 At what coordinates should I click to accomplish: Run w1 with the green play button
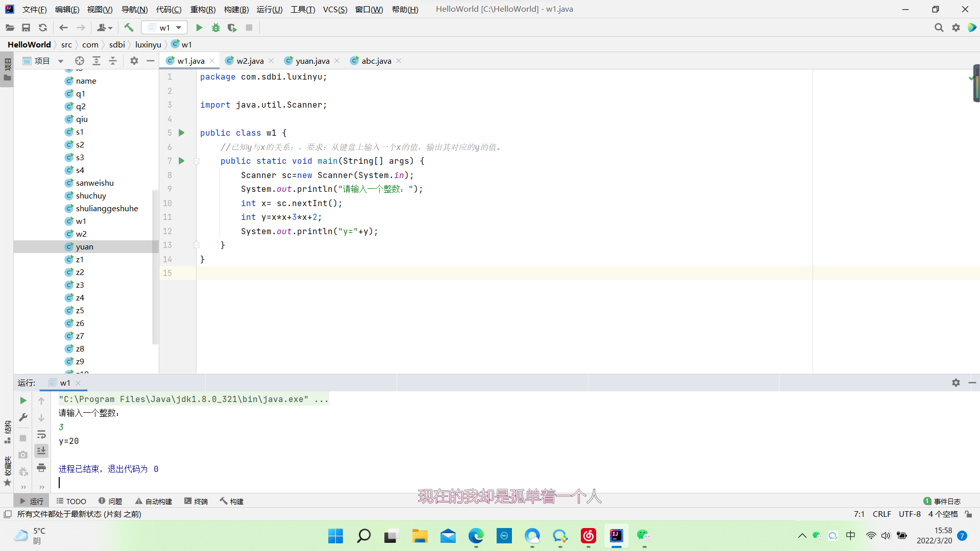[199, 28]
